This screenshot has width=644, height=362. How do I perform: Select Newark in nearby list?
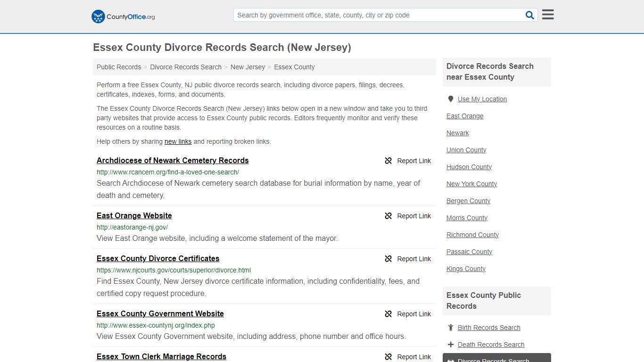pos(458,133)
